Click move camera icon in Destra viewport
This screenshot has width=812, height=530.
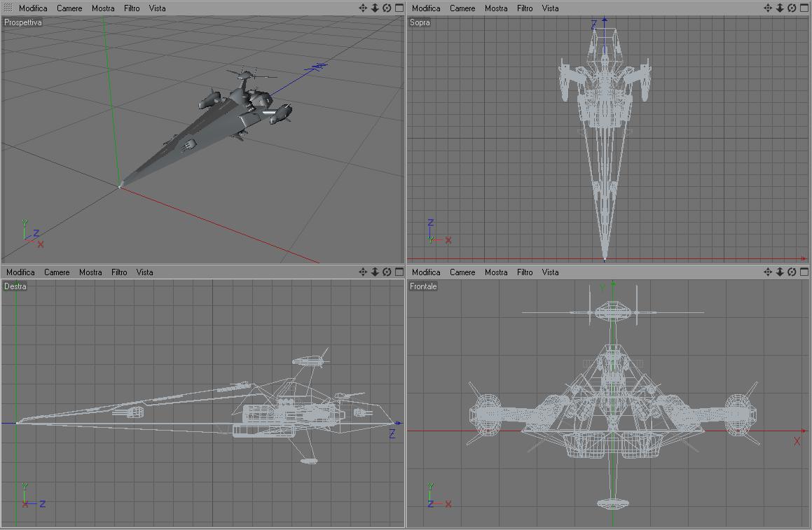click(x=362, y=272)
